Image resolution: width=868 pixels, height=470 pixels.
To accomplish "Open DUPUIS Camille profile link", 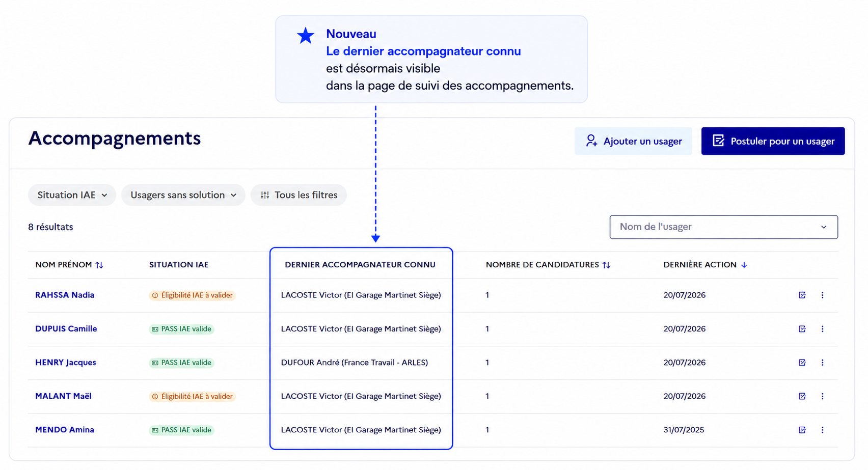I will 66,329.
